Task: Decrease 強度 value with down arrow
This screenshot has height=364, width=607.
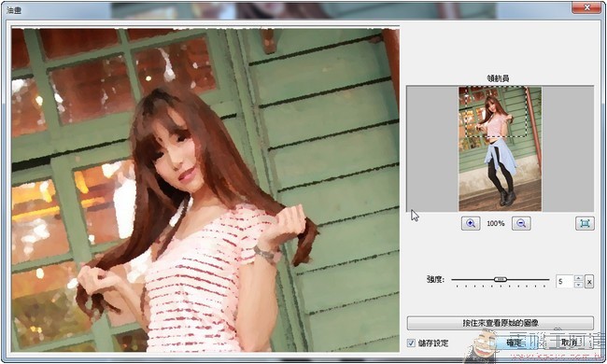Action: click(578, 285)
